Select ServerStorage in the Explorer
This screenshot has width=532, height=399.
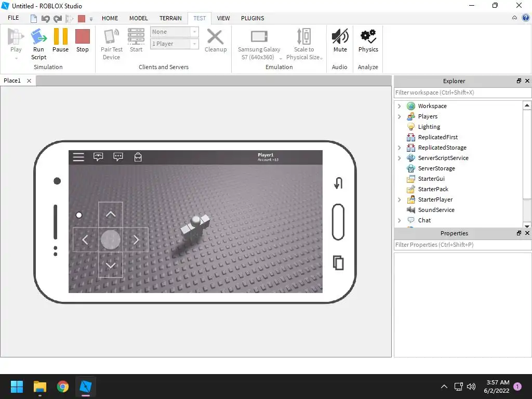pyautogui.click(x=436, y=169)
